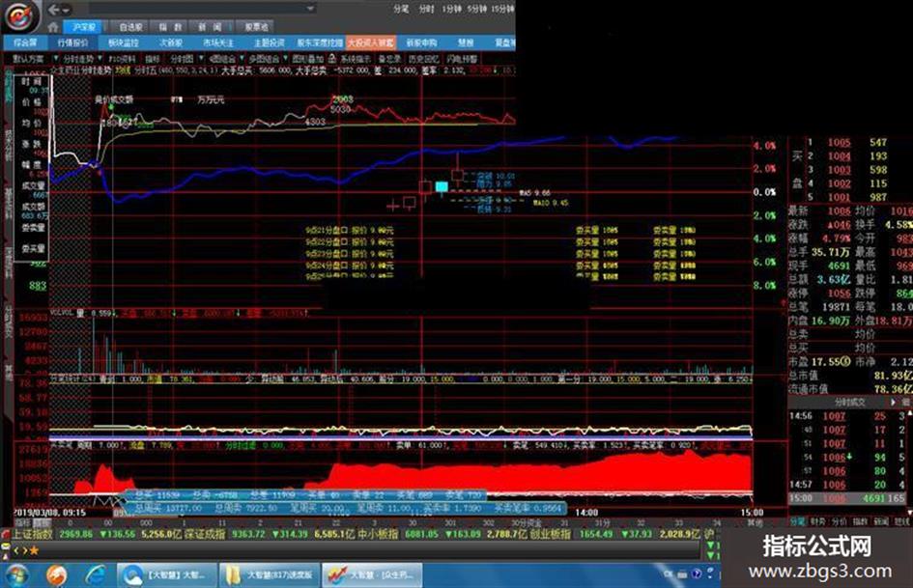Switch to 自选股 tab

click(131, 27)
